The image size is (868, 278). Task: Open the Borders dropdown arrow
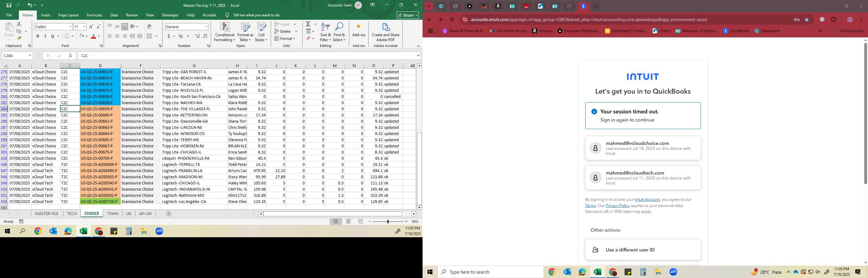[x=73, y=36]
